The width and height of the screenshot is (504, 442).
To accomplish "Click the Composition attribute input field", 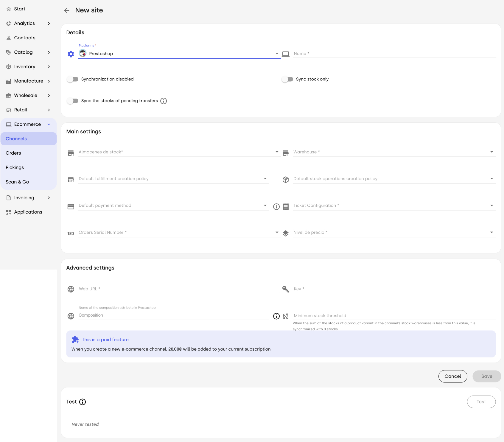I will 173,315.
